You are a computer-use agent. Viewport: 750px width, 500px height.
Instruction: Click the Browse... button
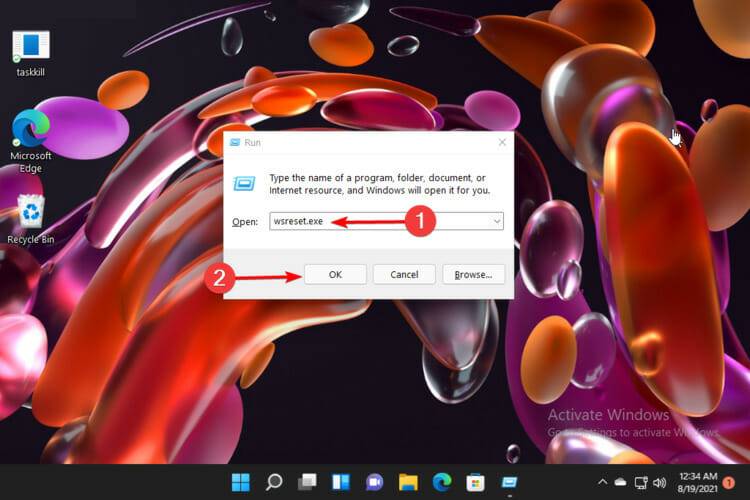click(x=474, y=274)
